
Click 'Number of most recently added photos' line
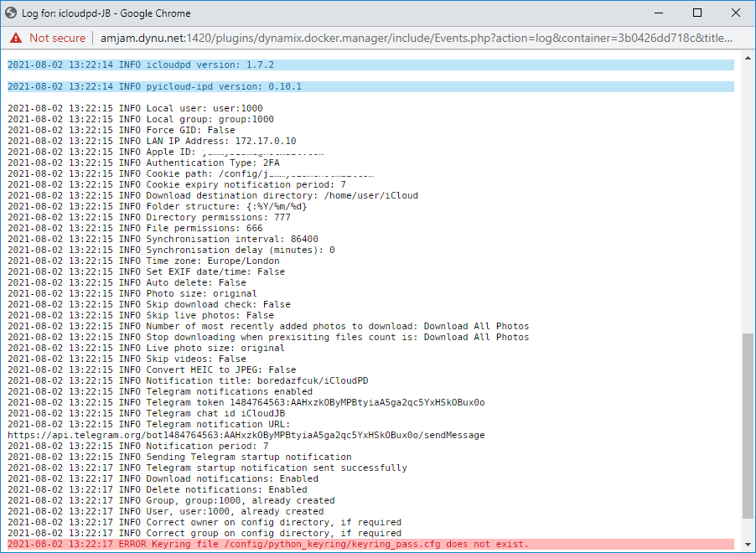pos(268,326)
